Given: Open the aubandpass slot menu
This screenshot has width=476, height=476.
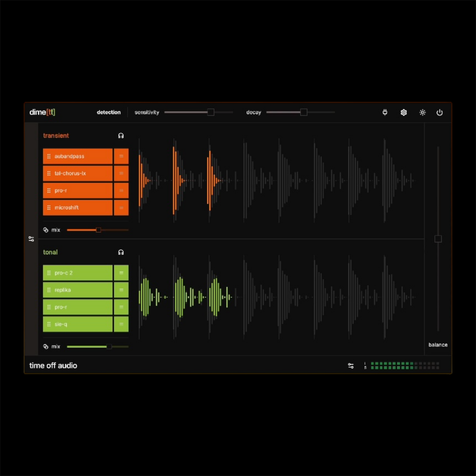Looking at the screenshot, I should pyautogui.click(x=121, y=156).
